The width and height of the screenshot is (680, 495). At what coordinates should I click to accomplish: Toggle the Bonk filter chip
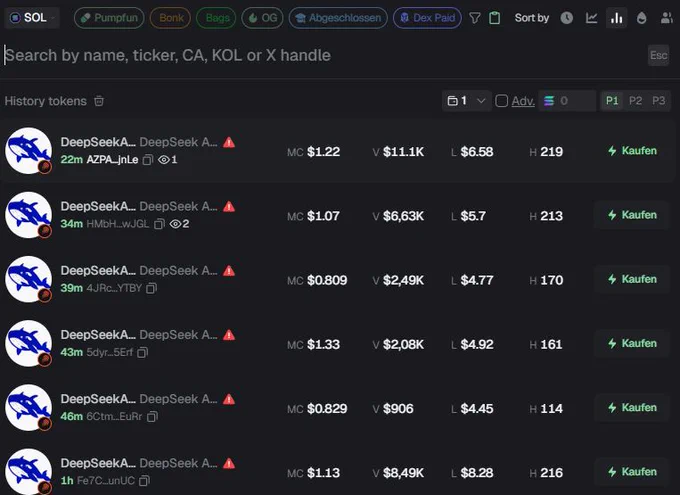170,18
